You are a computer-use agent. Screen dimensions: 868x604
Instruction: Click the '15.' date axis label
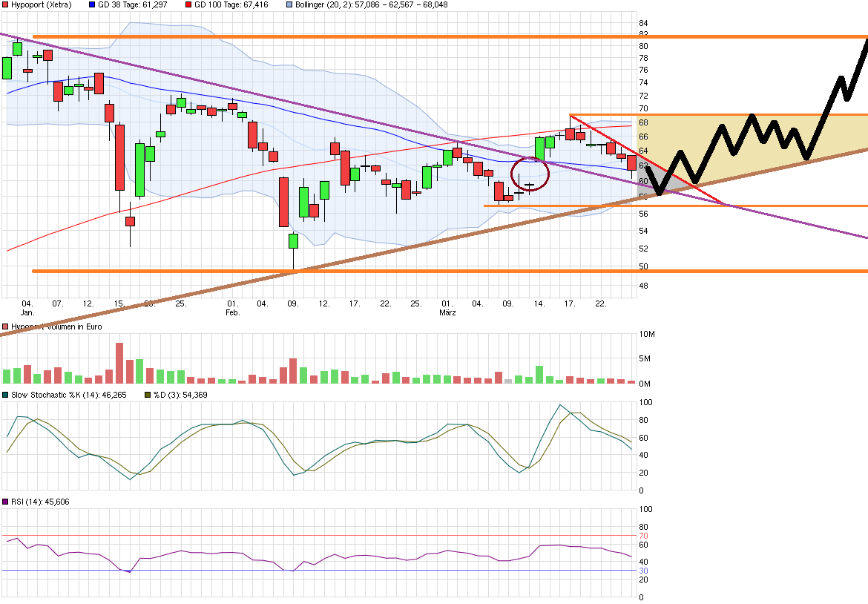click(119, 303)
